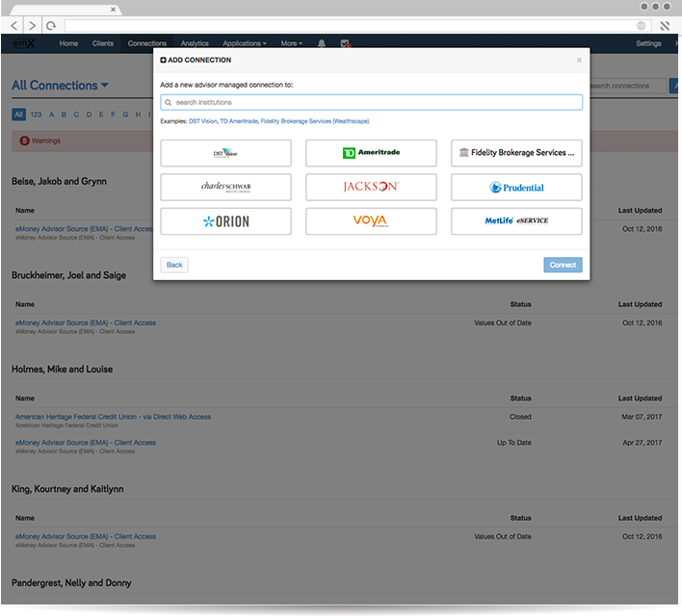
Task: Click the globe icon in address bar
Action: coord(641,26)
